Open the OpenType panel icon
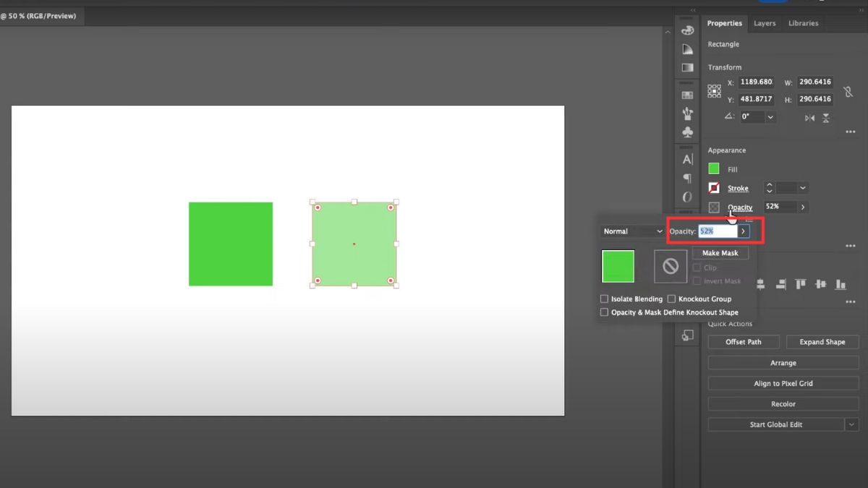 click(688, 197)
